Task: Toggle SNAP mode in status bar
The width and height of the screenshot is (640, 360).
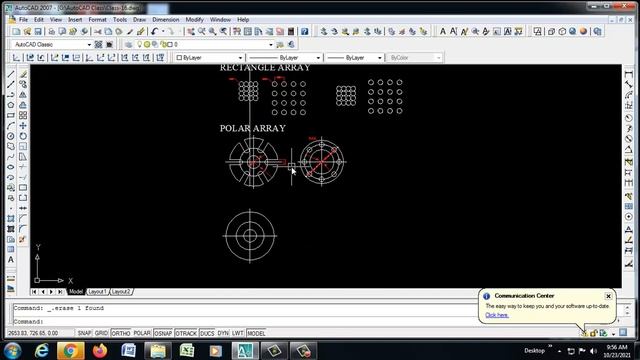Action: tap(84, 333)
